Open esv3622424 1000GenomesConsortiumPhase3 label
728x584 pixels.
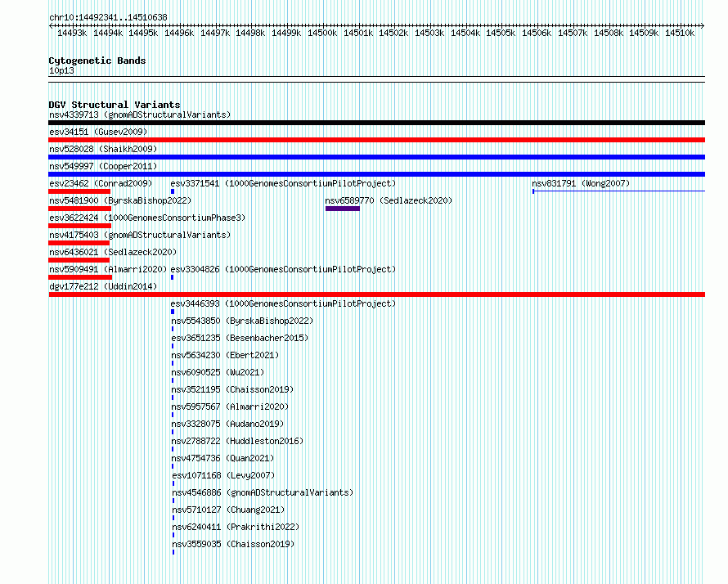tap(147, 218)
